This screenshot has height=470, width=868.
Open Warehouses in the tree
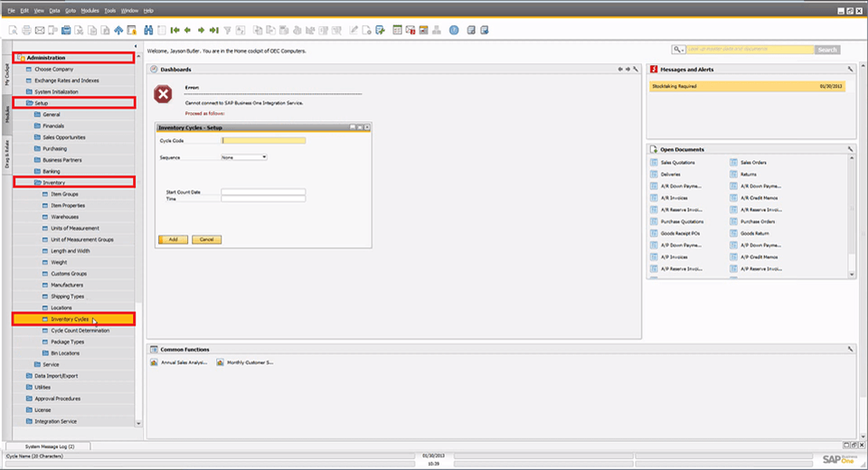tap(65, 217)
